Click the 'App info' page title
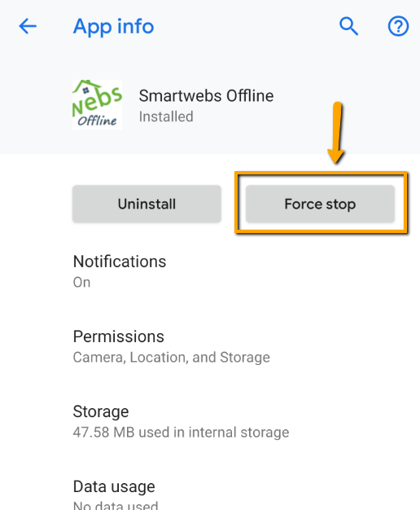Image resolution: width=420 pixels, height=510 pixels. [113, 27]
